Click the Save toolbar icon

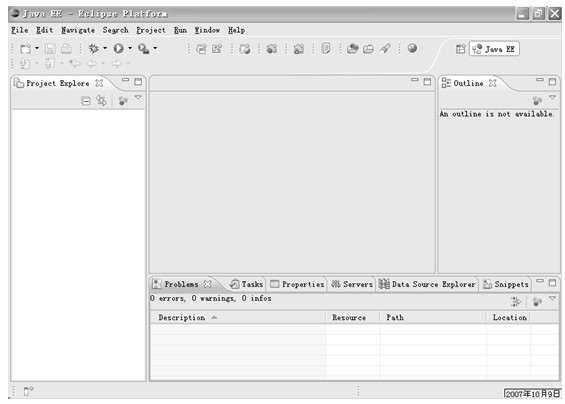50,48
